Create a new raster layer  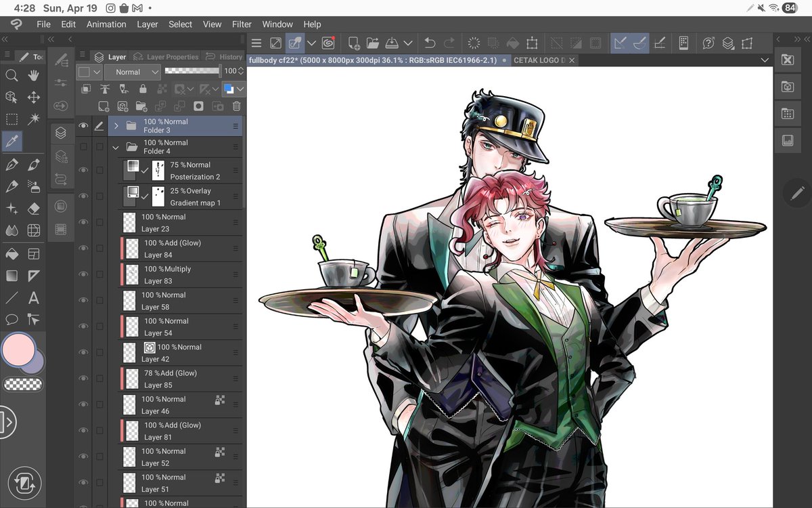point(104,106)
